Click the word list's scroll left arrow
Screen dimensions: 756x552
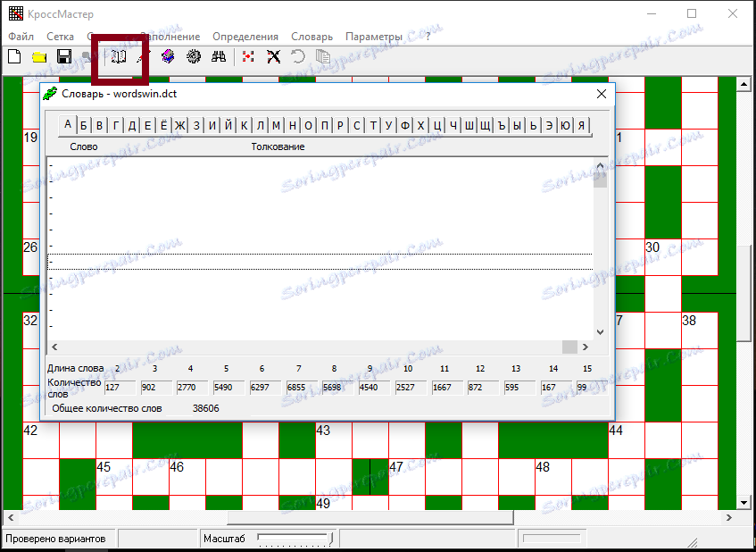pos(54,347)
